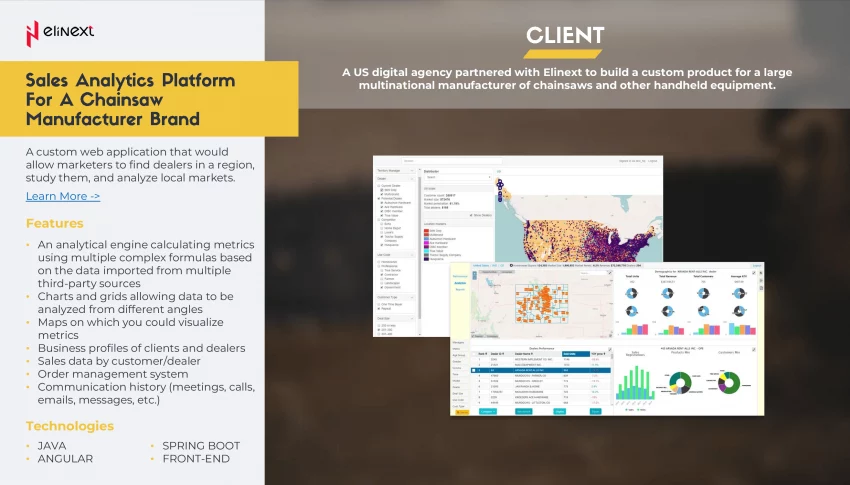Select Reports in the left navigation
This screenshot has width=850, height=485.
click(x=460, y=289)
